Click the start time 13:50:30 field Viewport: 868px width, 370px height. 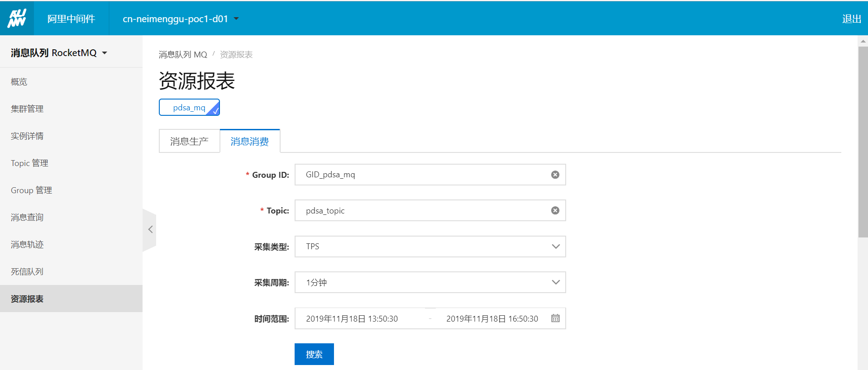(x=352, y=318)
